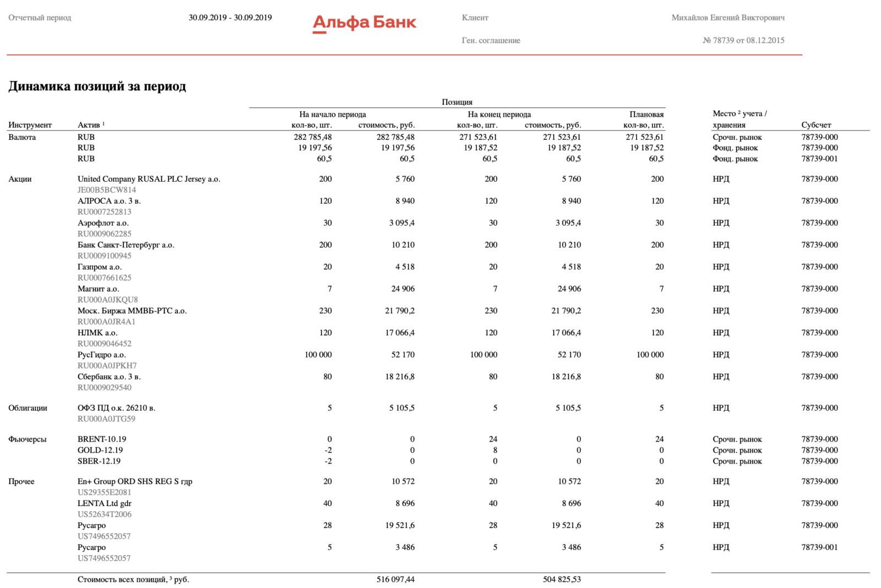881x588 pixels.
Task: Select ISIN code RU0009046452
Action: pos(105,344)
